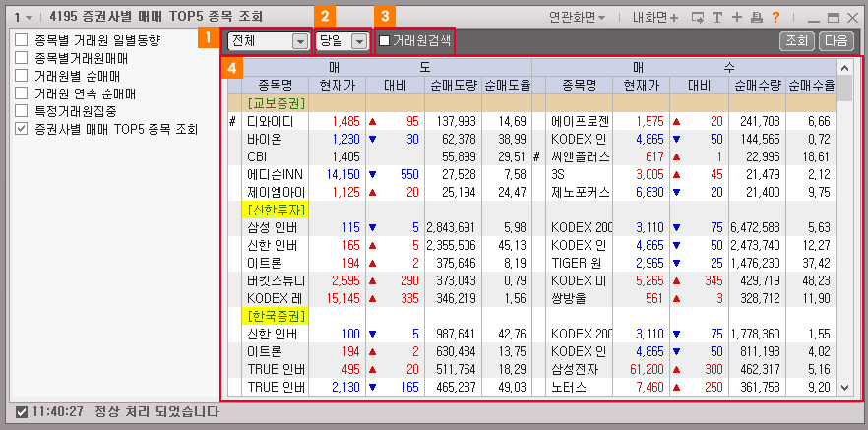
Task: Expand the 연관화면 dropdown menu
Action: [578, 18]
